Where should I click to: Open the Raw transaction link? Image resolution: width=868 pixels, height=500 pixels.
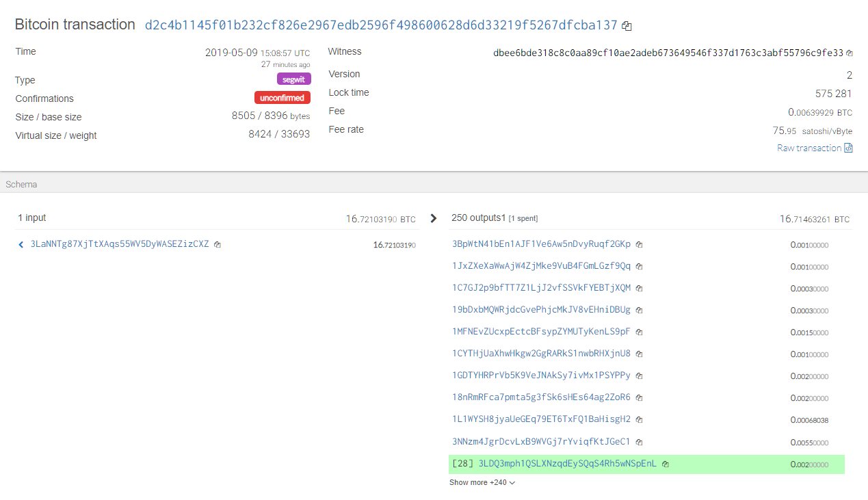809,148
